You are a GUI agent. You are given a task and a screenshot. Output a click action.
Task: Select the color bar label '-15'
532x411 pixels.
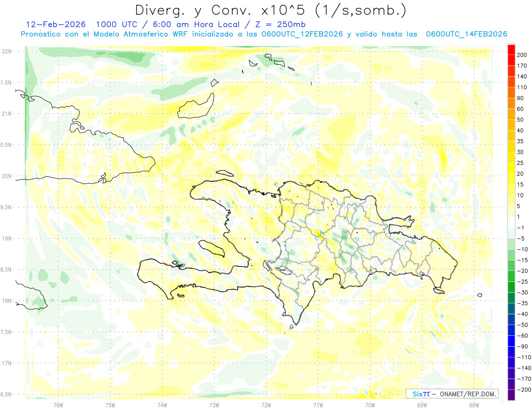click(523, 260)
